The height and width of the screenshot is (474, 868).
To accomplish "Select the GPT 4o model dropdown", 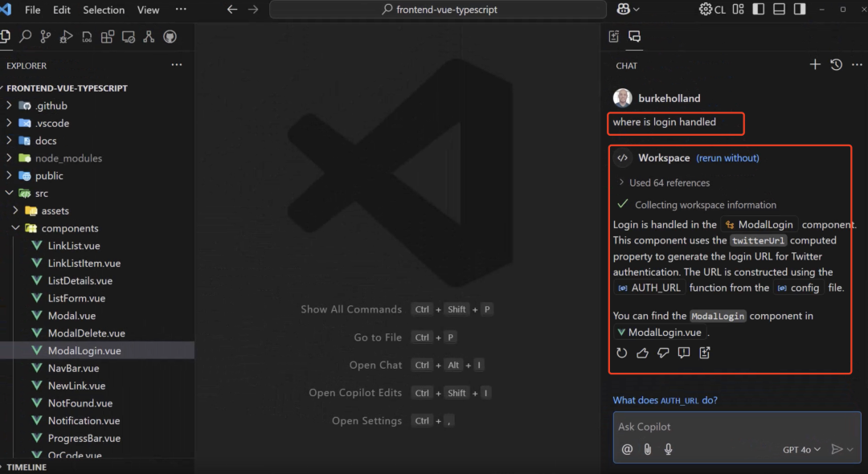I will pos(801,450).
